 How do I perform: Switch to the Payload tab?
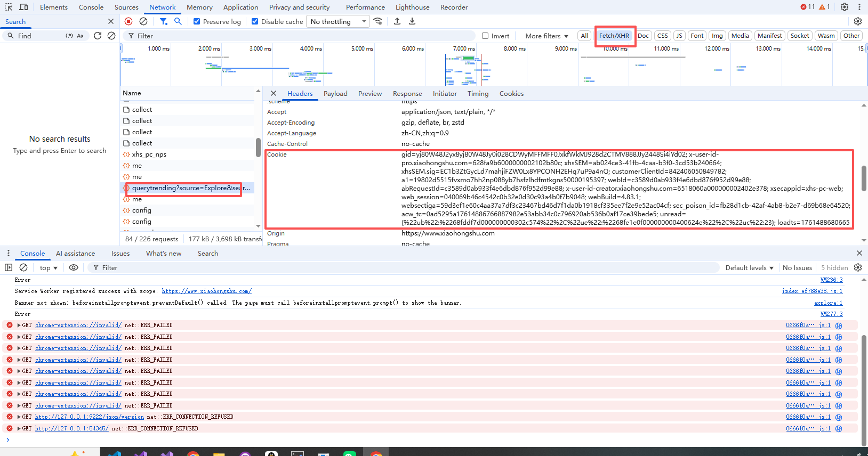pyautogui.click(x=335, y=93)
